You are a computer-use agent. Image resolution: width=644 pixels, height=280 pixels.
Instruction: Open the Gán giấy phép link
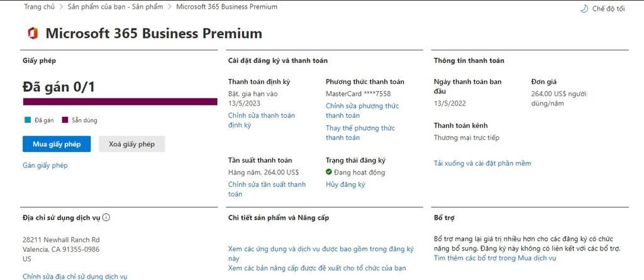[x=45, y=165]
